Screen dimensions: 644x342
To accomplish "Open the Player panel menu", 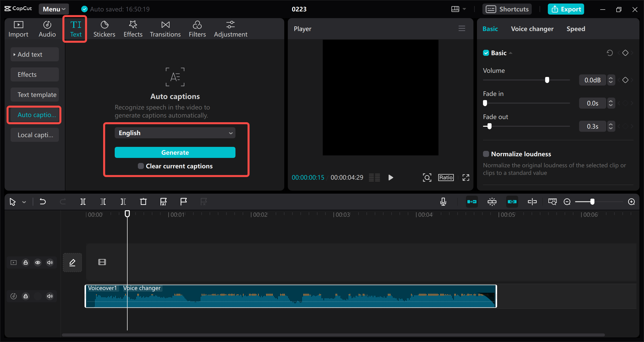I will click(x=462, y=28).
